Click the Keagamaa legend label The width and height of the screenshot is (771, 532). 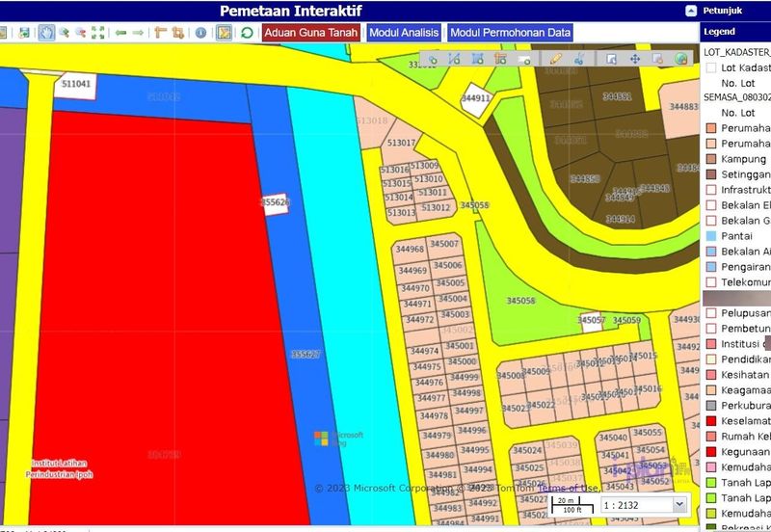(x=746, y=390)
